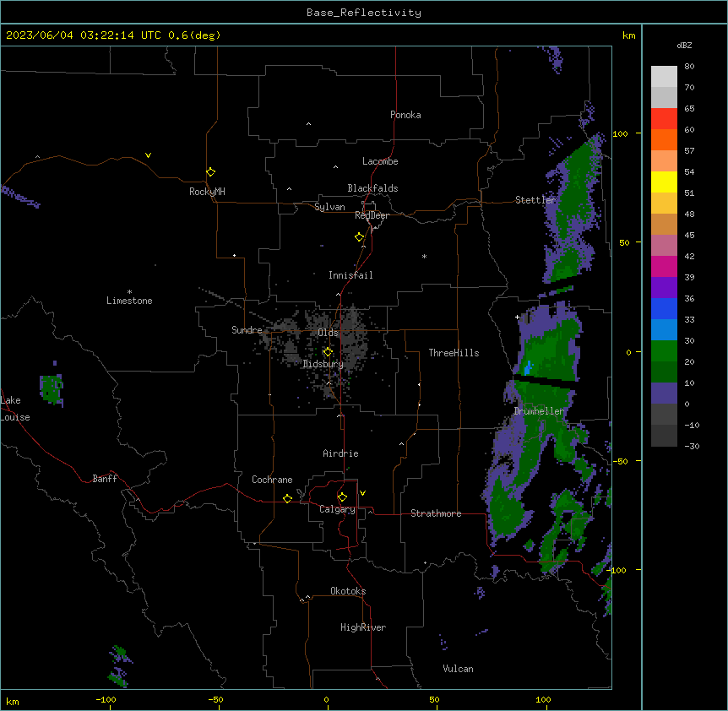Click the Sylvan label

click(329, 207)
